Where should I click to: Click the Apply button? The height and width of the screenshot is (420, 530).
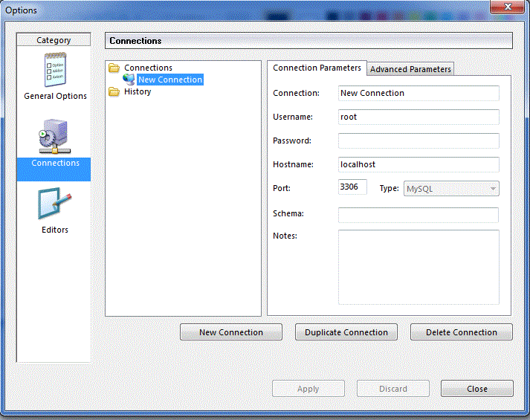[308, 389]
